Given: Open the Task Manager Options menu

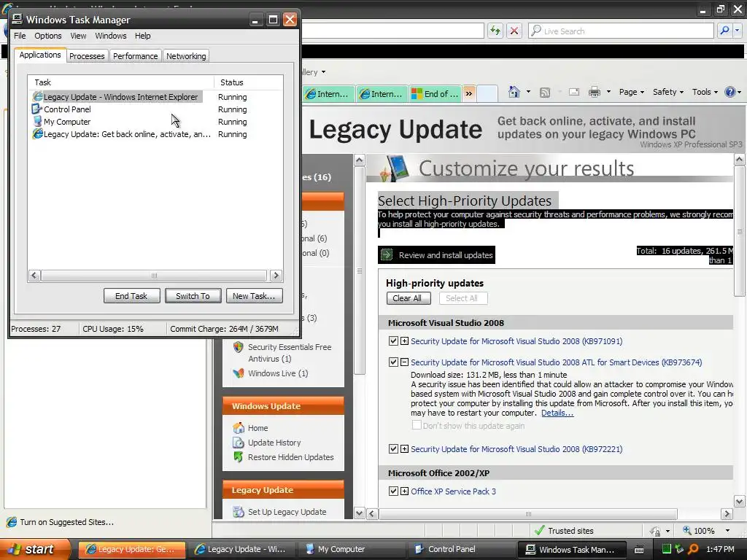Looking at the screenshot, I should [x=47, y=36].
